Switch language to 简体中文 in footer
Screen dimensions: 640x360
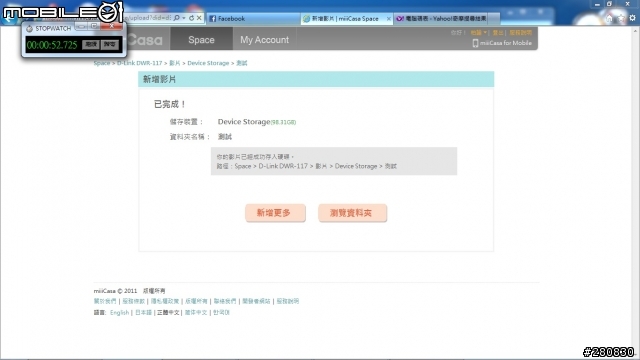pos(196,313)
